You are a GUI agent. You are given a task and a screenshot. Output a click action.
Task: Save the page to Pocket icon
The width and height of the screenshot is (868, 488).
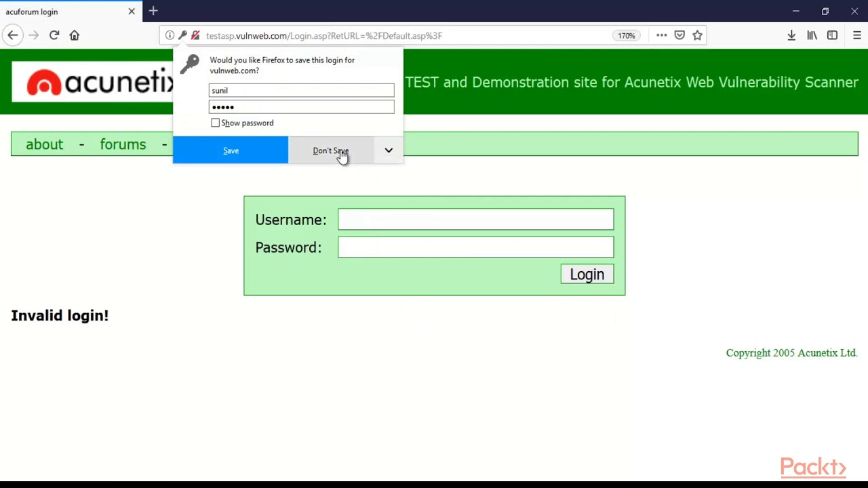[679, 35]
